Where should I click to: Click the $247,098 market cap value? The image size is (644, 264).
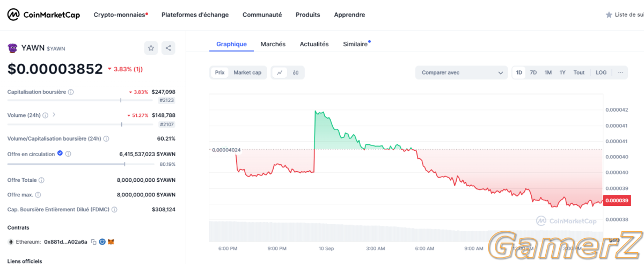coord(163,92)
